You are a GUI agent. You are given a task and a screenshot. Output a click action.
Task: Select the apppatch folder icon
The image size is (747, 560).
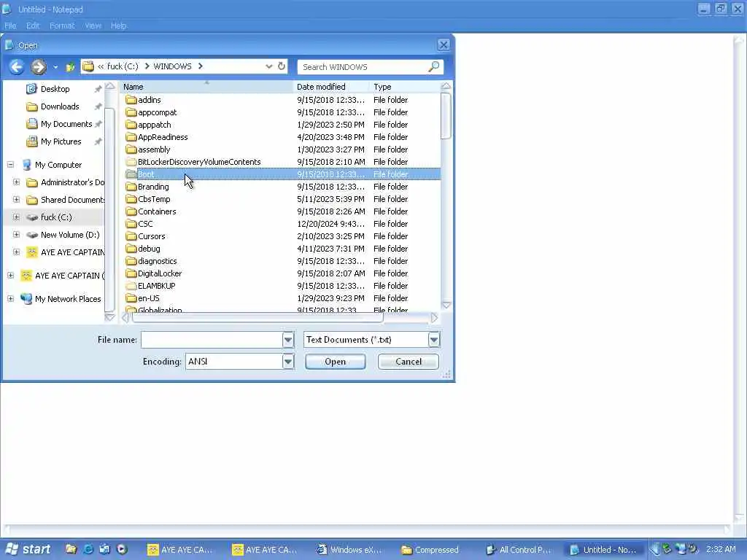click(x=131, y=125)
